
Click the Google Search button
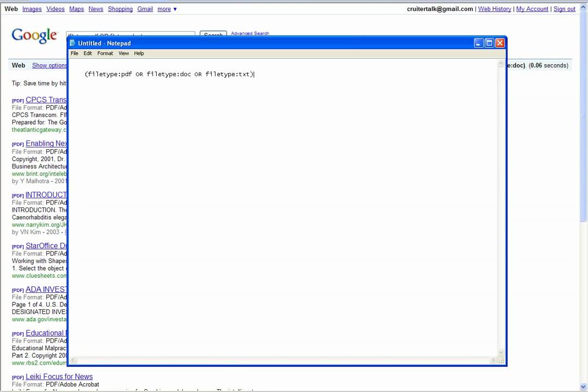point(213,34)
